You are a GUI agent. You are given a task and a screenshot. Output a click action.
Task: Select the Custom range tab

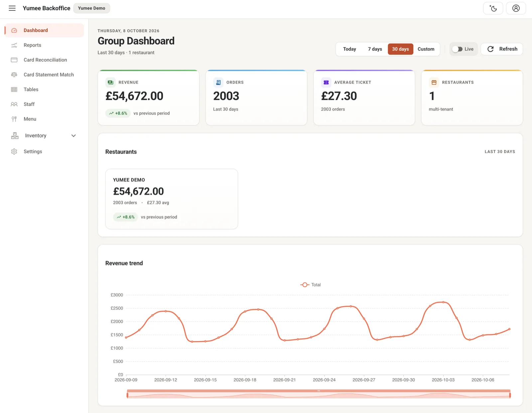tap(426, 49)
